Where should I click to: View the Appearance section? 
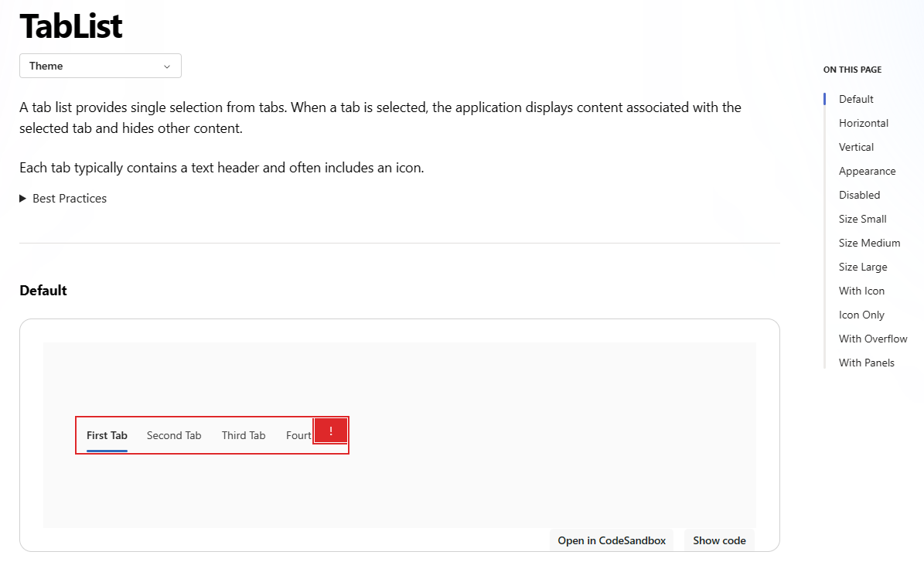(x=867, y=171)
